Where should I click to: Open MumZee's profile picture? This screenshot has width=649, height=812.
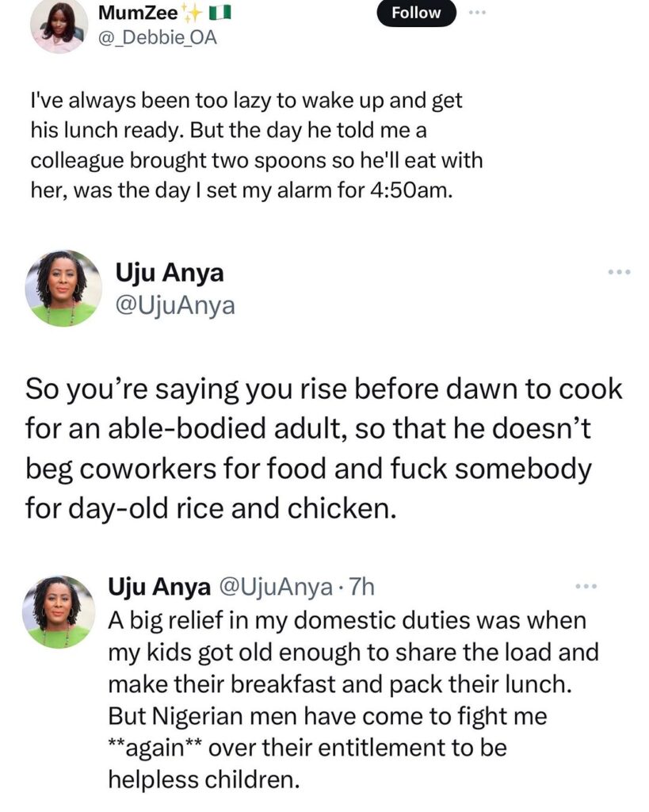click(59, 24)
